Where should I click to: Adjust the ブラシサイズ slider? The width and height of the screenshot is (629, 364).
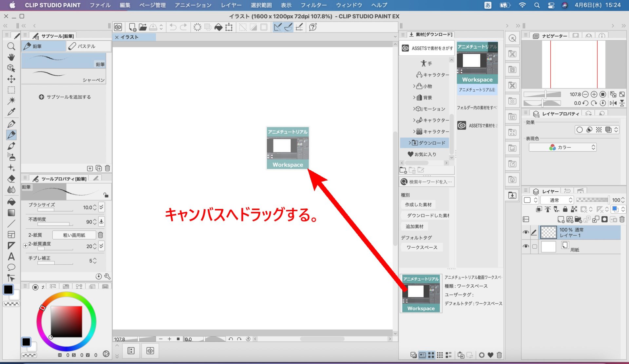coord(55,210)
